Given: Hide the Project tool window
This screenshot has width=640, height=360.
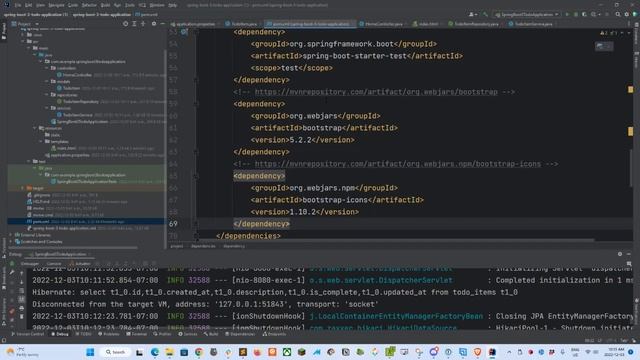Looking at the screenshot, I should (162, 24).
